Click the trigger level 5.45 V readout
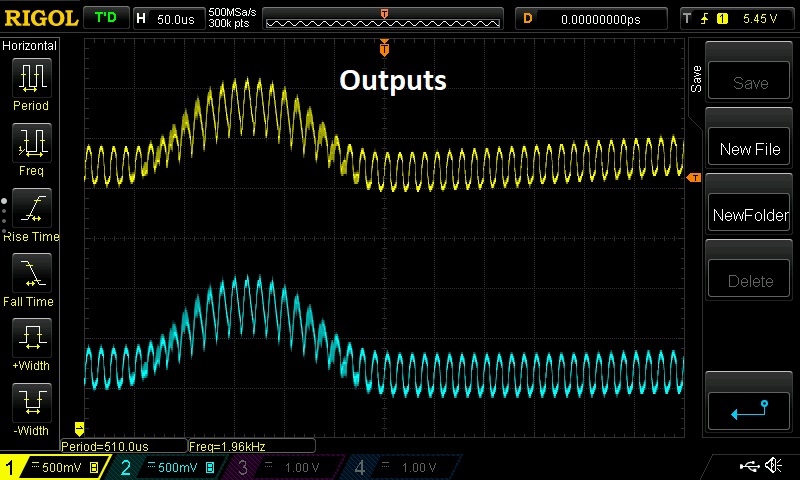 point(760,19)
